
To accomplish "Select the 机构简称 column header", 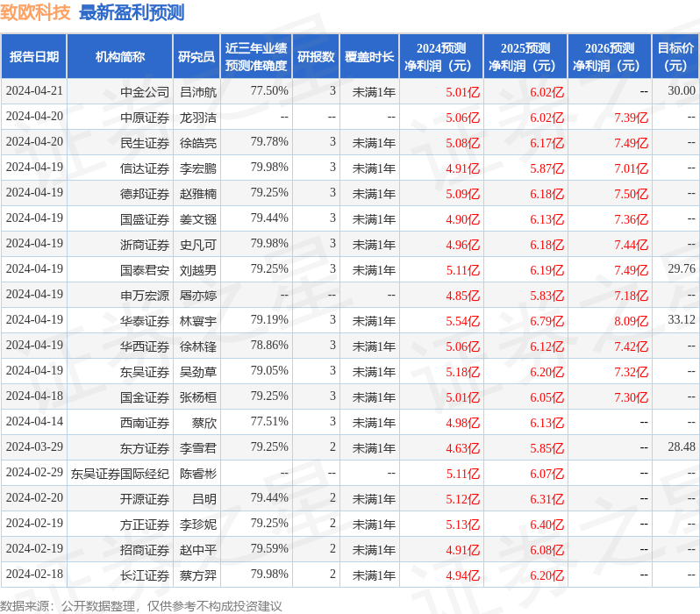I will click(x=119, y=57).
